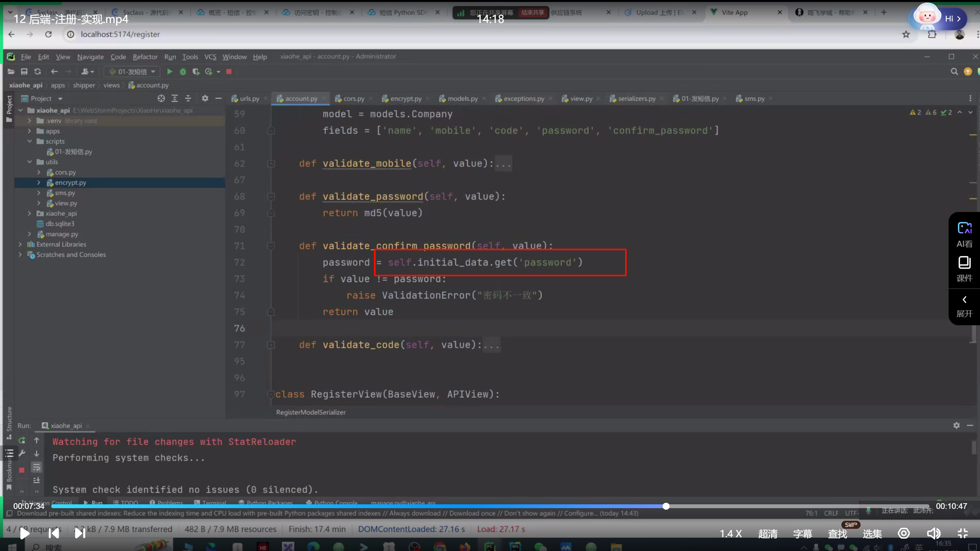The height and width of the screenshot is (551, 980).
Task: Go to previous video
Action: pos(54,533)
